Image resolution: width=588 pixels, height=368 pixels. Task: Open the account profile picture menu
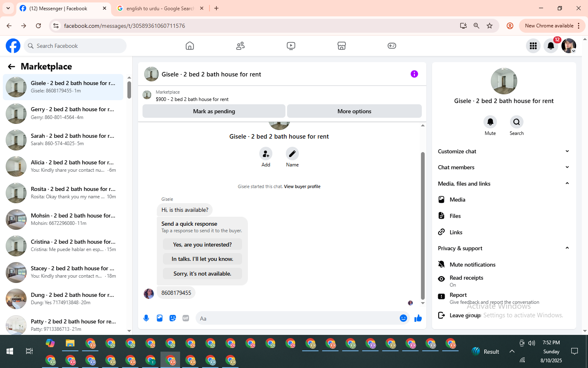pos(569,46)
